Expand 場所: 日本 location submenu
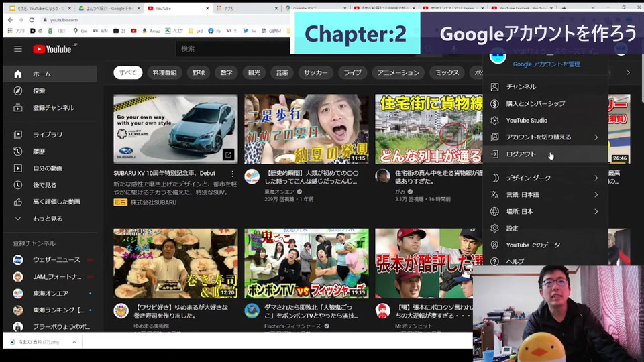The width and height of the screenshot is (644, 362). [545, 211]
